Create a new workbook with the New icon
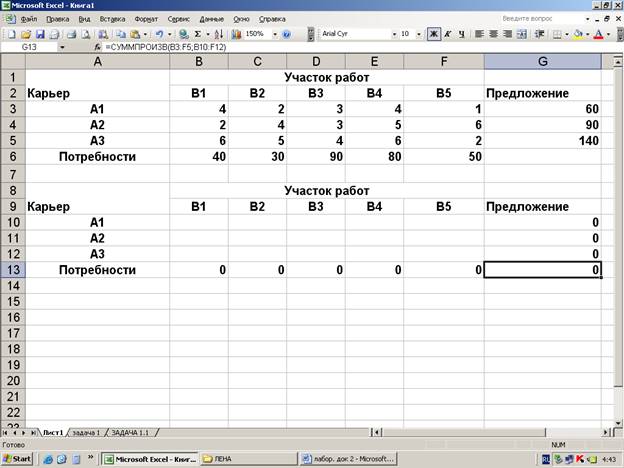 [12, 35]
